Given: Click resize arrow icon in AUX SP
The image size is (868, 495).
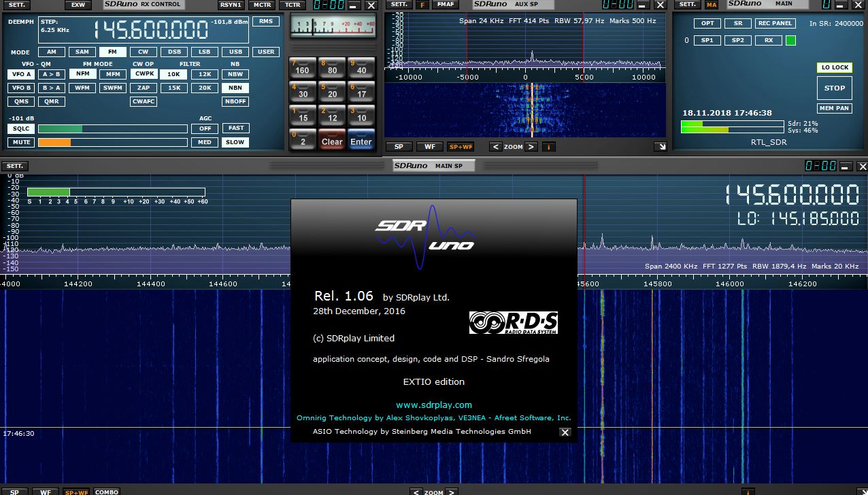Looking at the screenshot, I should point(659,146).
